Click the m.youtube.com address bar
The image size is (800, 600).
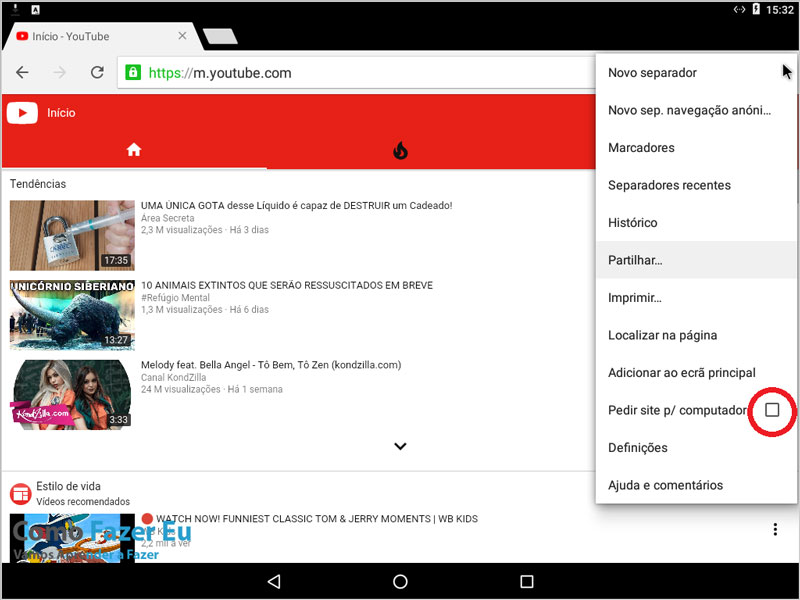coord(357,72)
